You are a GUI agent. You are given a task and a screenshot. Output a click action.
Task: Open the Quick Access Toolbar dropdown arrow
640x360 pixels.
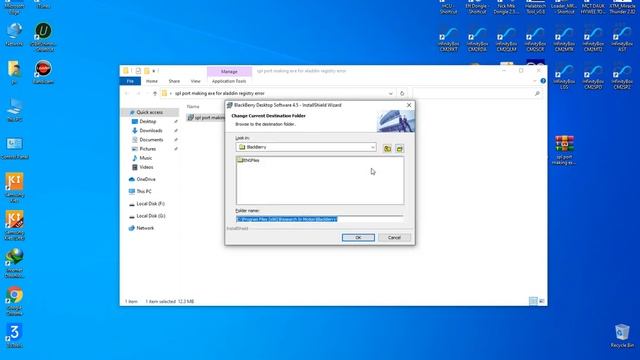pyautogui.click(x=154, y=71)
